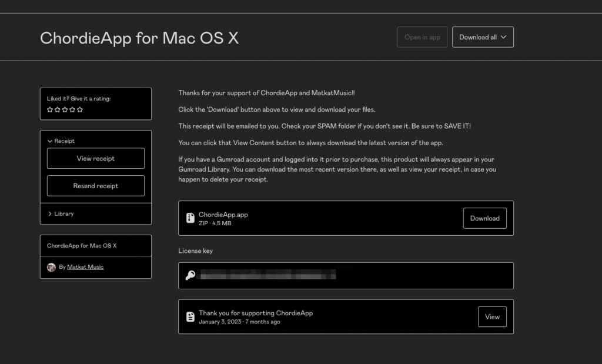Collapse the Receipt section
Viewport: 602px width, 364px height.
point(61,141)
